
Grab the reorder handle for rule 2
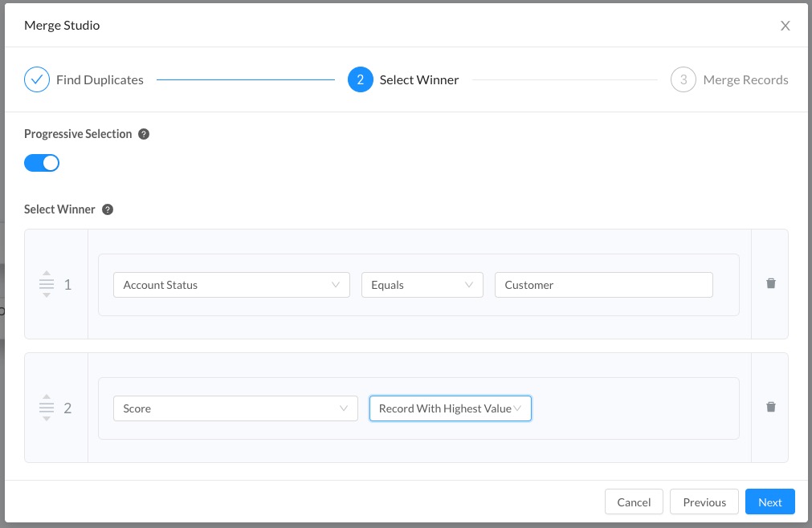pyautogui.click(x=47, y=408)
